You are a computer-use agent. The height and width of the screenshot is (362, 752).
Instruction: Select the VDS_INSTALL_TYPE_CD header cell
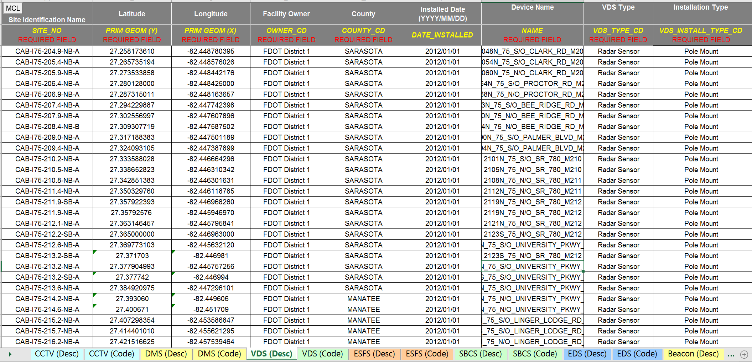[x=701, y=35]
